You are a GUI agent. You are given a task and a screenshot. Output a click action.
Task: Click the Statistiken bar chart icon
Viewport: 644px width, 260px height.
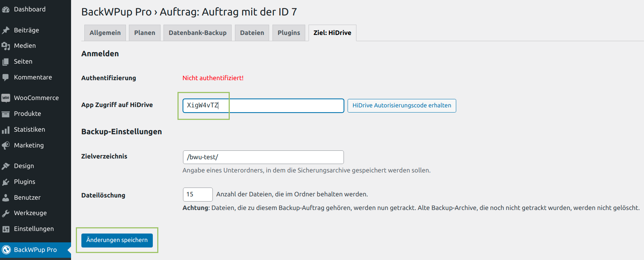(x=6, y=130)
